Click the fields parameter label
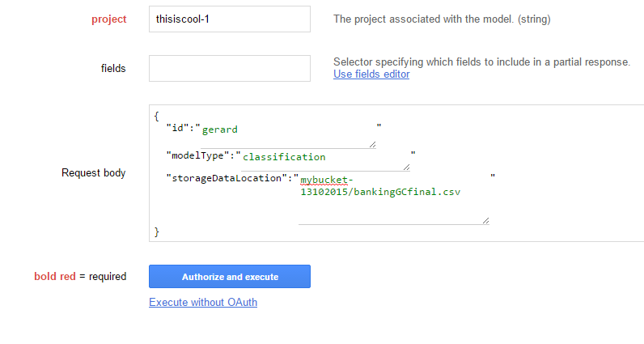 (x=113, y=68)
